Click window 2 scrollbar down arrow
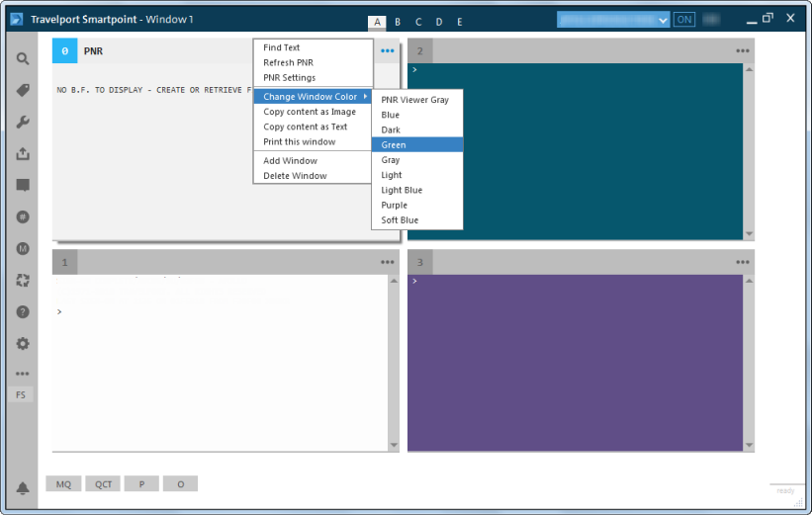Screen dimensions: 812x515 coord(749,234)
